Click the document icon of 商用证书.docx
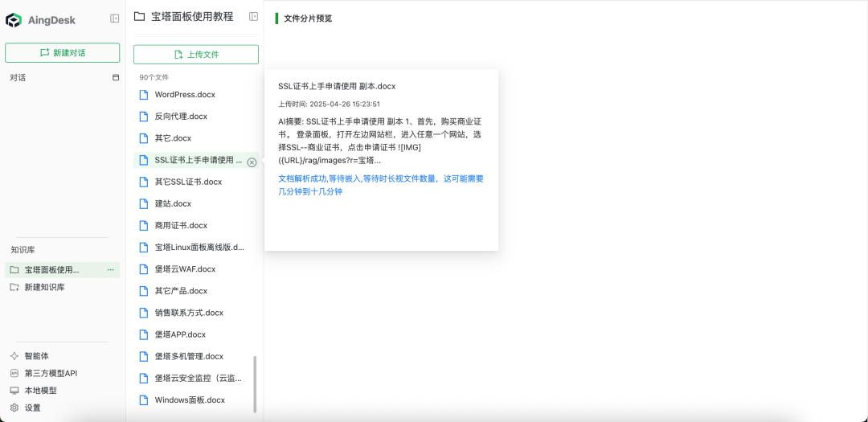The image size is (868, 422). (x=144, y=225)
